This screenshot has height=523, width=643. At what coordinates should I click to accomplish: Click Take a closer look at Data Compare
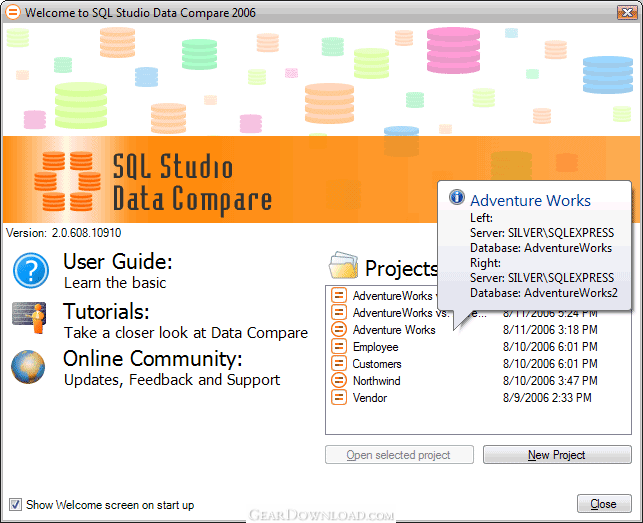186,333
